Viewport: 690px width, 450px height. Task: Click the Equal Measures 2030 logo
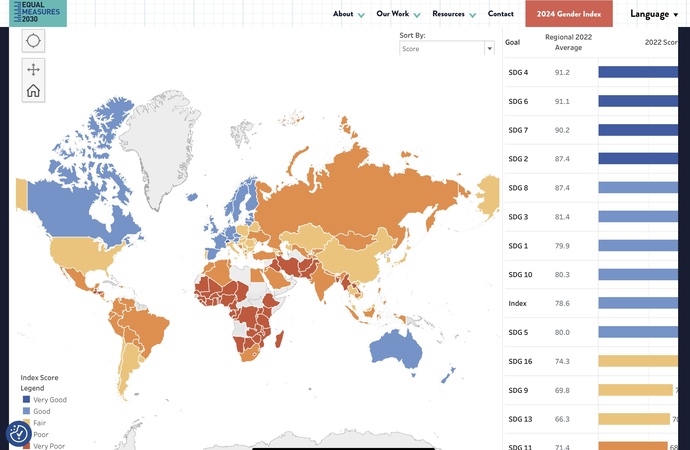(x=38, y=13)
